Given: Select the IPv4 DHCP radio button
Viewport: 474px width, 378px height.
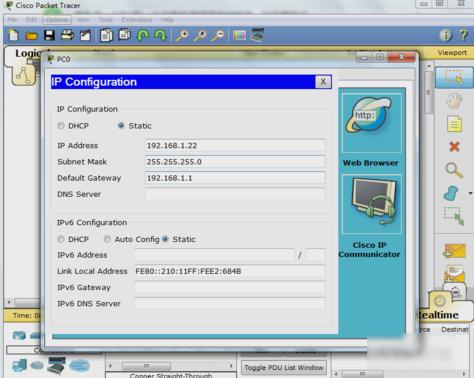Looking at the screenshot, I should click(x=61, y=126).
